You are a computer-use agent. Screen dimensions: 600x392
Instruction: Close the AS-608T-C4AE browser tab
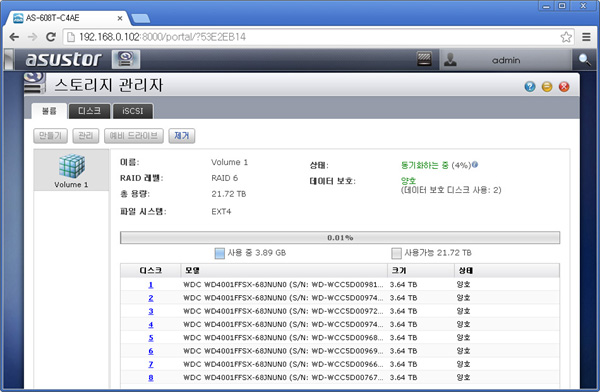tap(120, 18)
